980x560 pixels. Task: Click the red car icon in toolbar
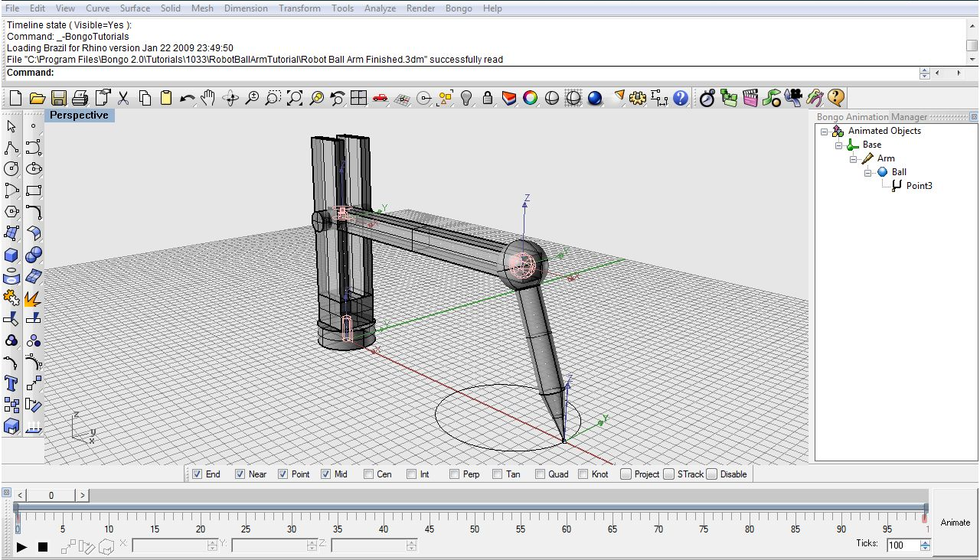381,98
